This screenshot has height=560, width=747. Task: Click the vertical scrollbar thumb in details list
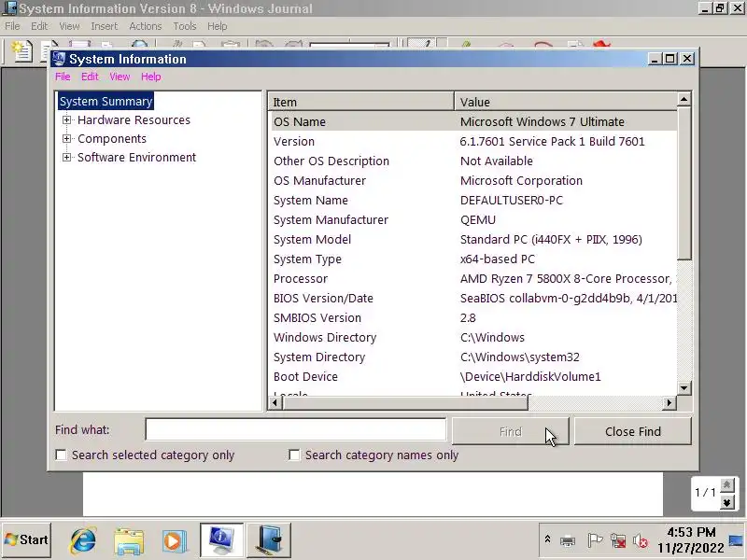(x=684, y=183)
